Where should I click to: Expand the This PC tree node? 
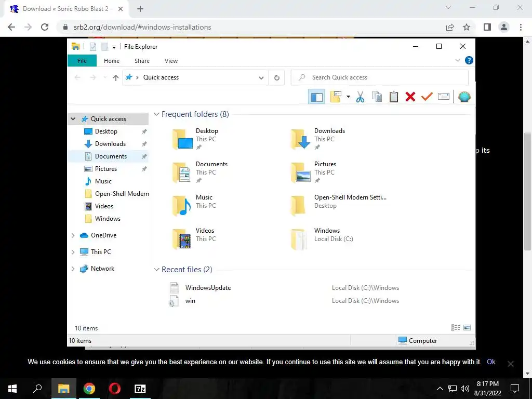pyautogui.click(x=73, y=252)
